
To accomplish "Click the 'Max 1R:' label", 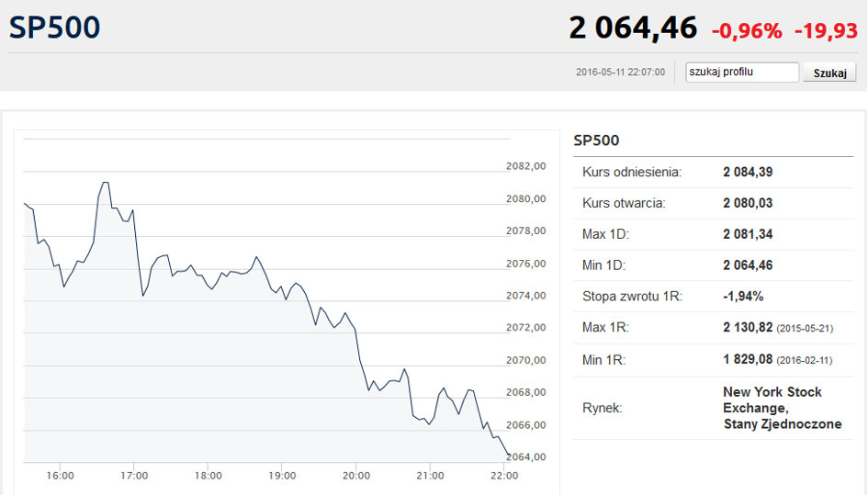I will click(x=605, y=328).
